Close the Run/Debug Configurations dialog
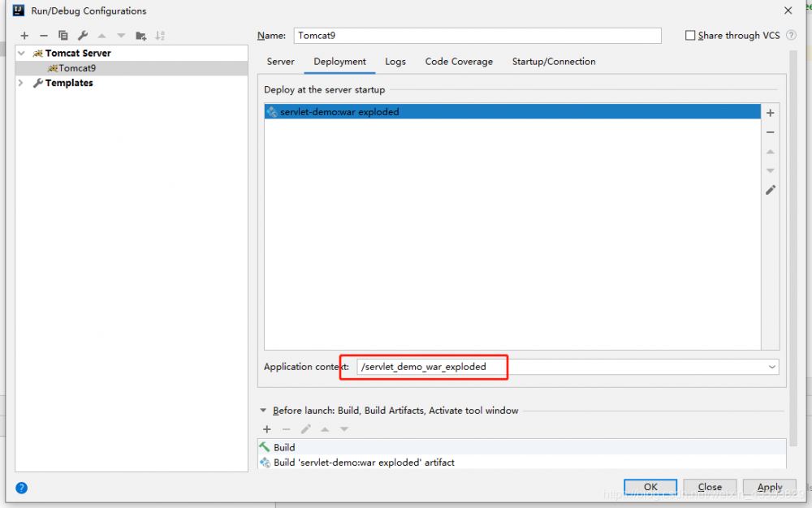Screen dimensions: 812x508 point(788,11)
